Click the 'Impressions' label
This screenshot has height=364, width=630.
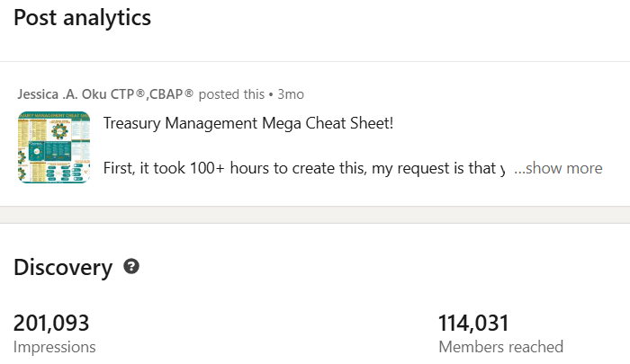(54, 346)
